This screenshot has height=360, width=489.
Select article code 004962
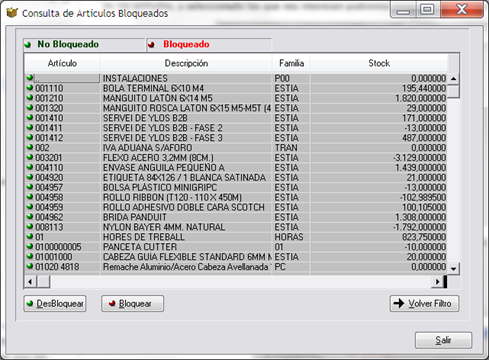49,217
